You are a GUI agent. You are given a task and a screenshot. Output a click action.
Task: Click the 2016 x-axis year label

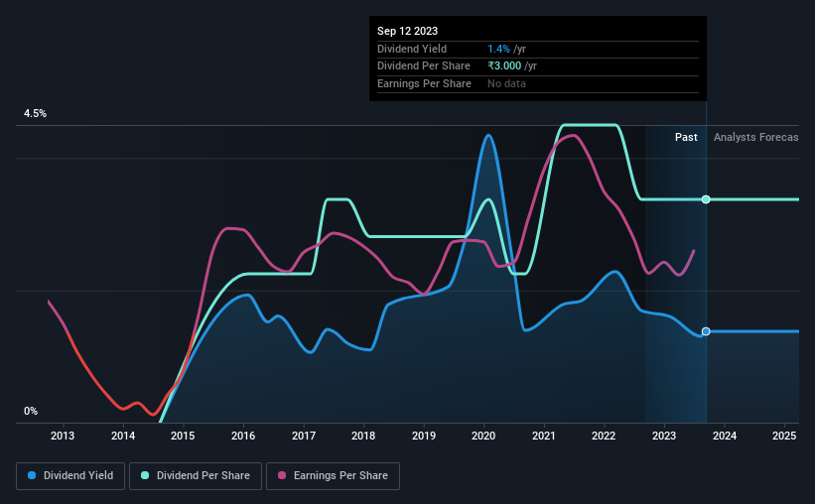[x=243, y=436]
